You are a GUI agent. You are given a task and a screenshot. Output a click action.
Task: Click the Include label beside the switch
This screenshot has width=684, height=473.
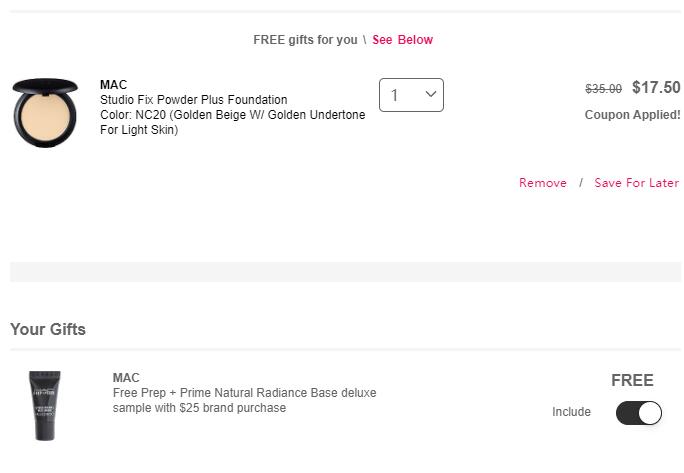pyautogui.click(x=571, y=412)
